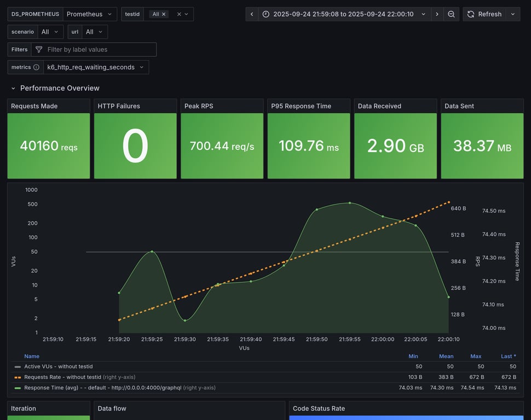Go to previous time range arrow
Screen dimensions: 531x420
pos(252,14)
